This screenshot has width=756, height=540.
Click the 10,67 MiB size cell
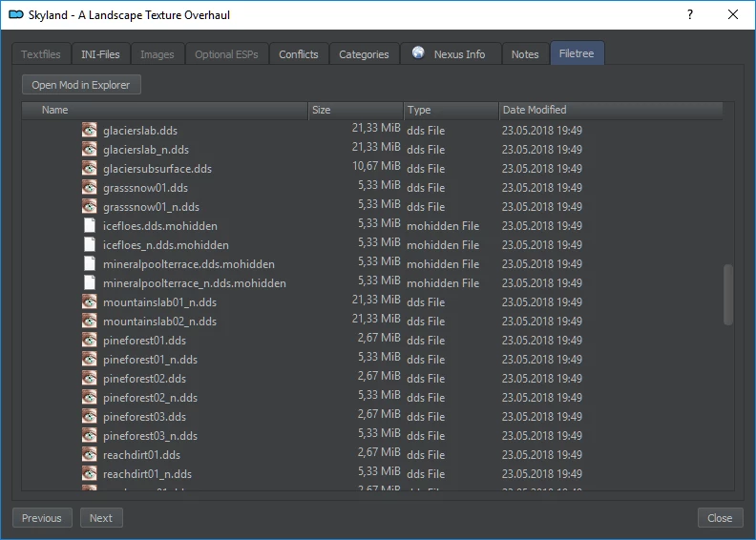point(376,166)
